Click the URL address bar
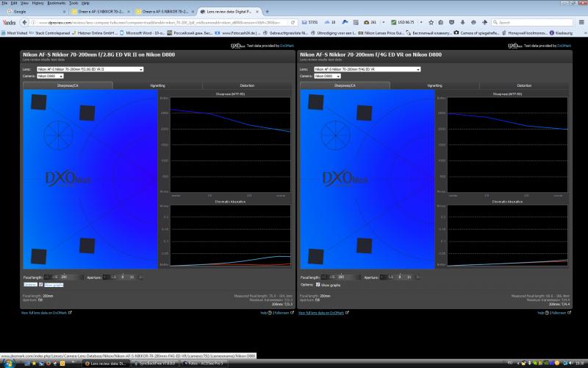The height and width of the screenshot is (368, 588). [x=159, y=23]
